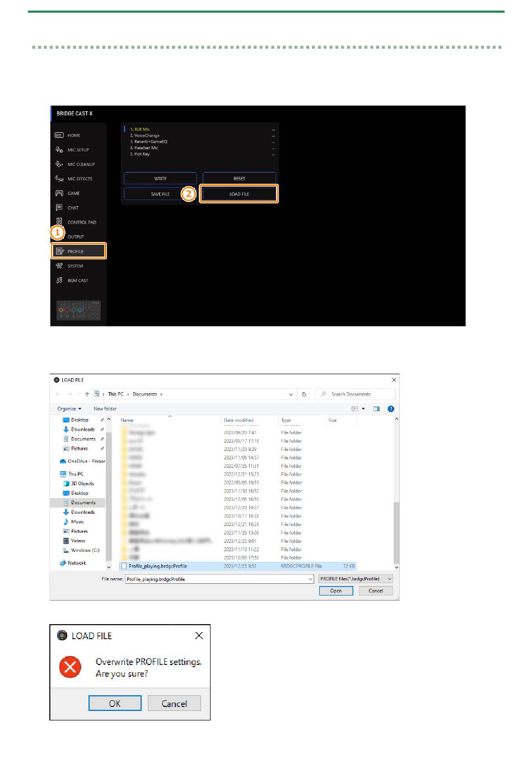The width and height of the screenshot is (532, 772).
Task: Click the WRITE button
Action: pos(160,179)
